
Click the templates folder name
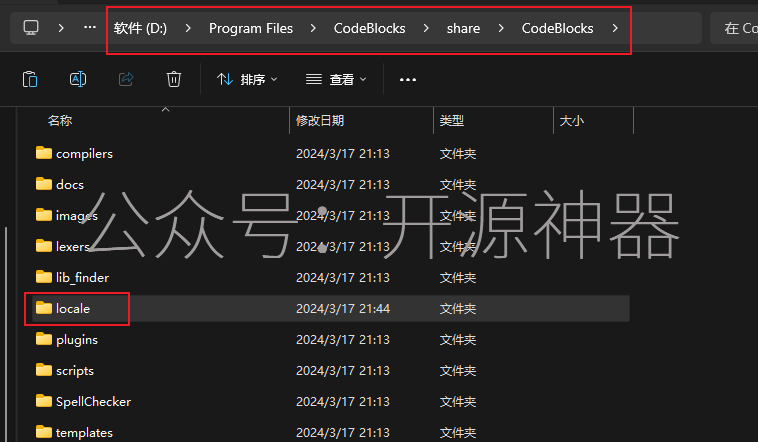click(x=84, y=433)
